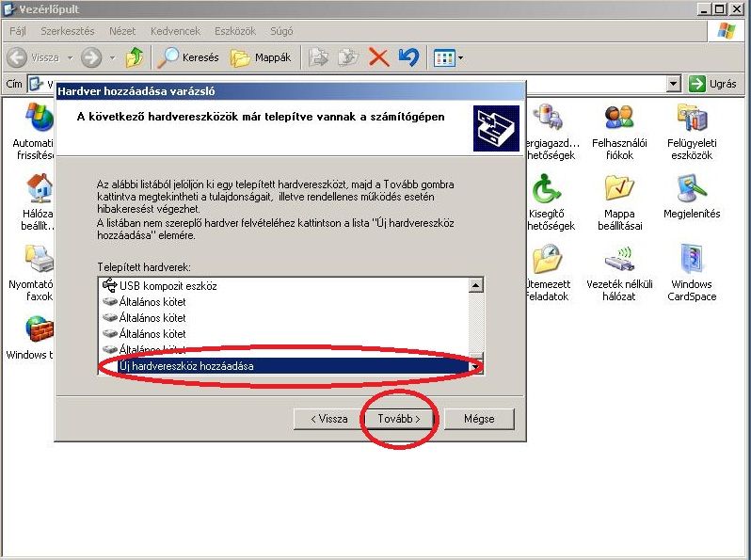Open Vezeték nélküli hálózat icon

pyautogui.click(x=618, y=261)
